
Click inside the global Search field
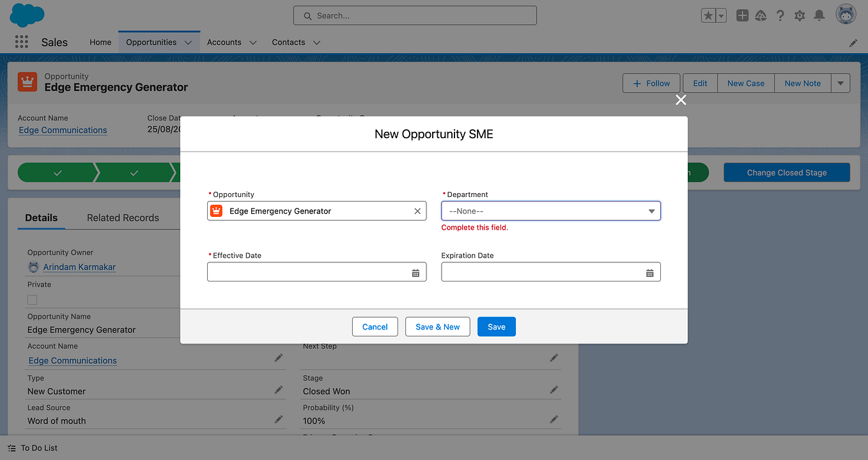[414, 15]
